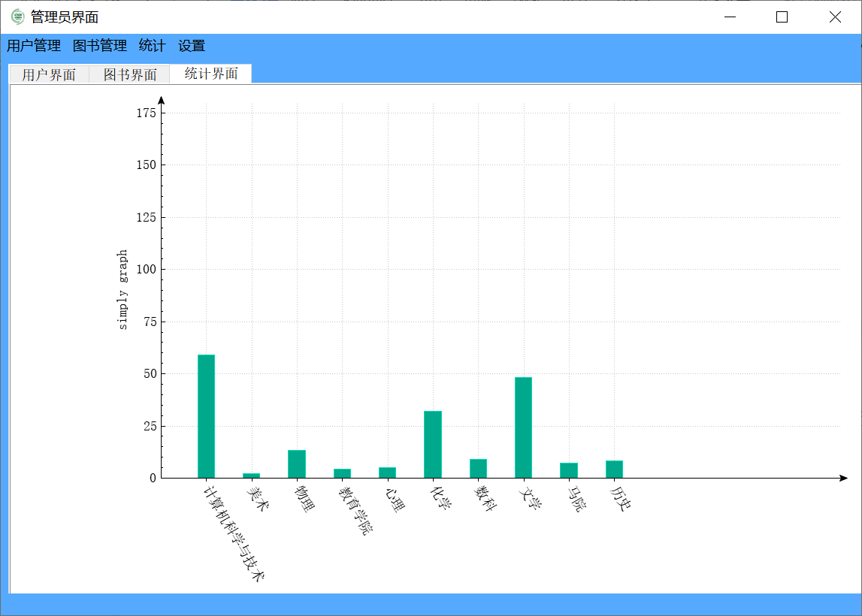Click the 125 y-axis tick label
Screen dimensions: 862x616
147,218
